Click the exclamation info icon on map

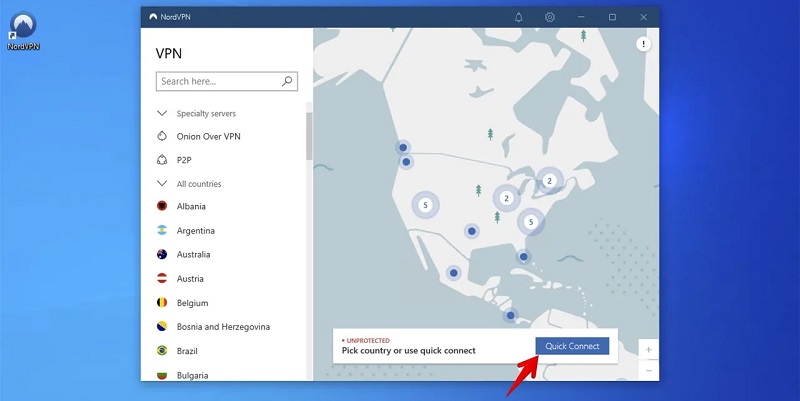pyautogui.click(x=644, y=44)
